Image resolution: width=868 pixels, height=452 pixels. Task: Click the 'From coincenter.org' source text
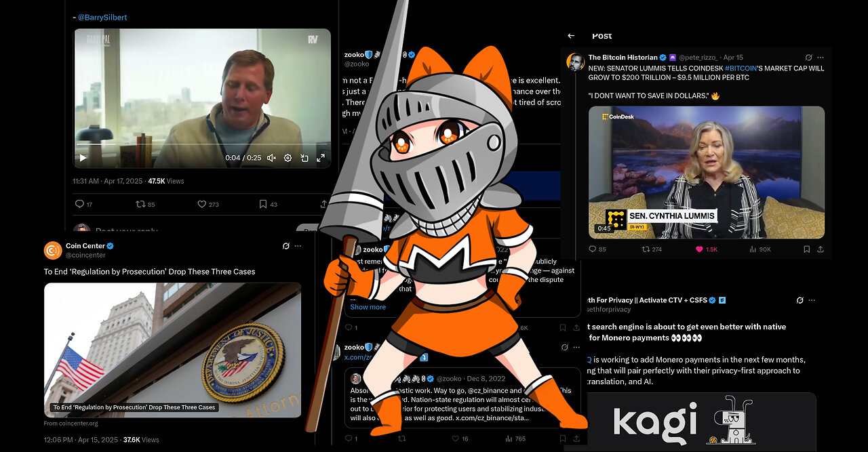coord(71,424)
